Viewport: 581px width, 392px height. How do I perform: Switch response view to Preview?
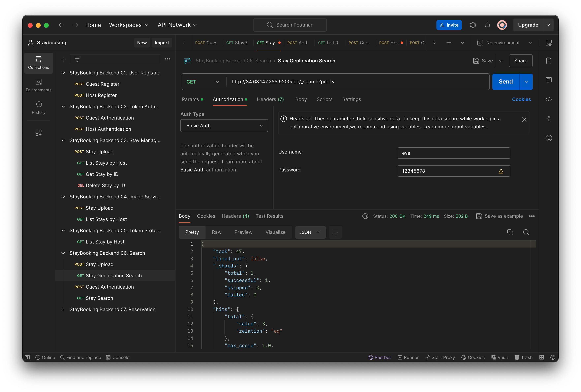[x=243, y=232]
